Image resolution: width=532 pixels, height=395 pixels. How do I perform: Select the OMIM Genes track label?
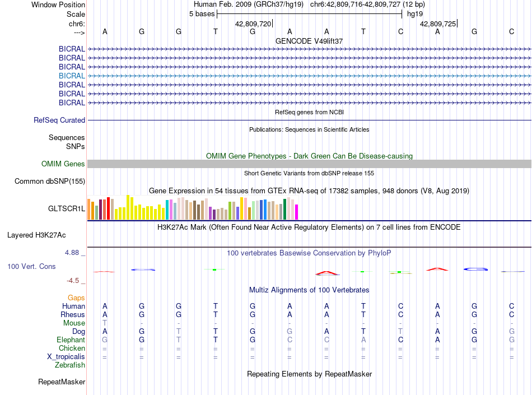[63, 164]
